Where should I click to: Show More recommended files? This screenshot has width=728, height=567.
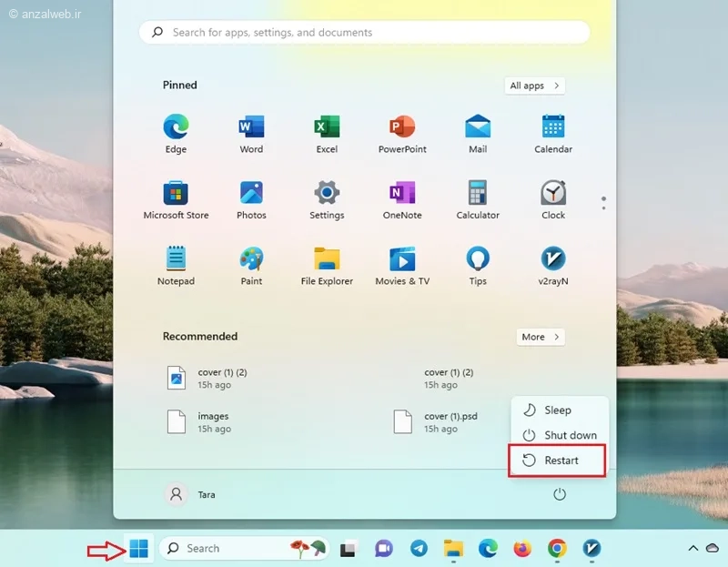click(540, 337)
